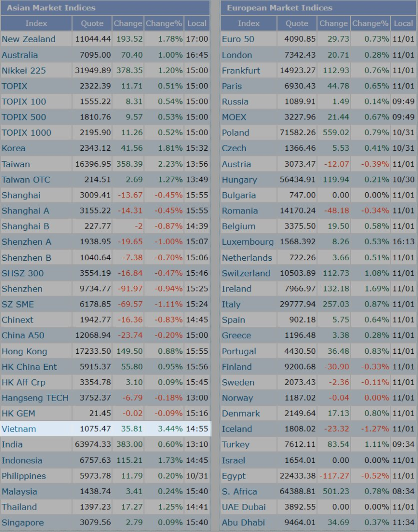Image resolution: width=418 pixels, height=532 pixels.
Task: Click the European table Local column header
Action: (x=403, y=23)
